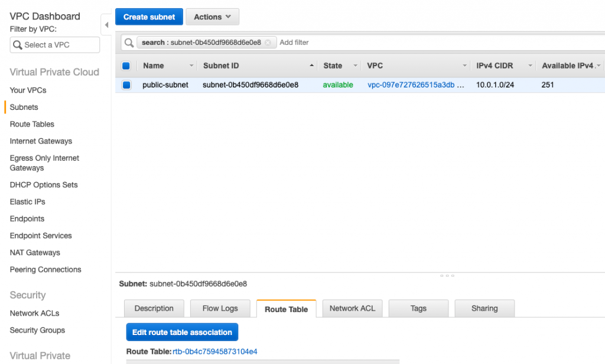The width and height of the screenshot is (605, 364).
Task: Click the public-subnet name cell
Action: tap(165, 85)
